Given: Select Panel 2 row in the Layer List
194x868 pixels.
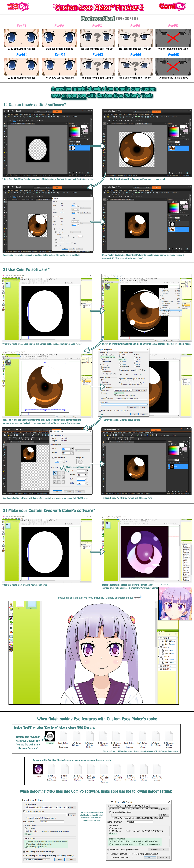Looking at the screenshot, I should click(x=167, y=657).
